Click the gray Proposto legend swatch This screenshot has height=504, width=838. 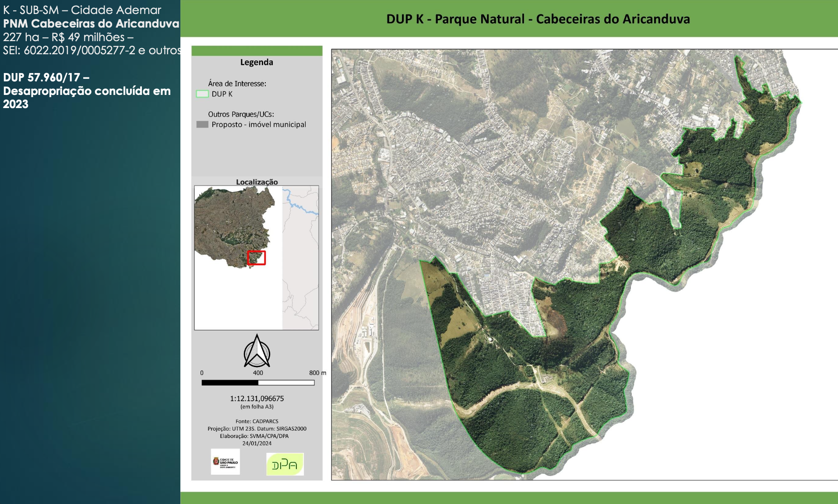pos(202,125)
